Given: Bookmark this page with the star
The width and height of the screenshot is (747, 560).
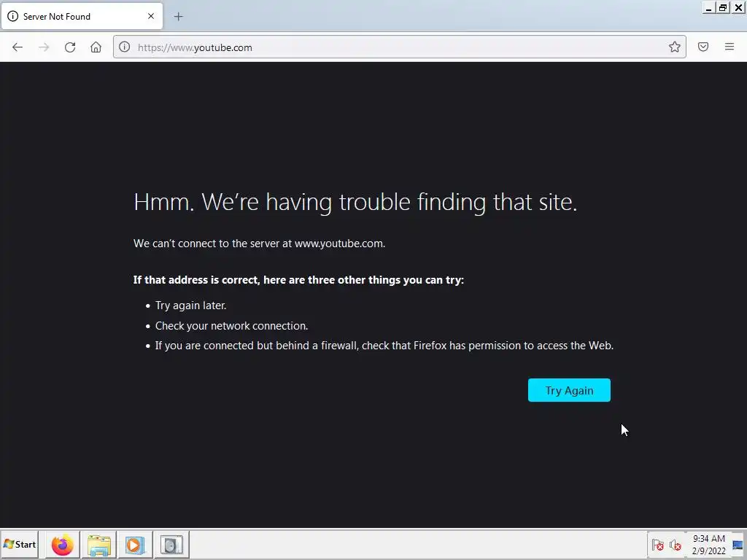Looking at the screenshot, I should coord(674,47).
